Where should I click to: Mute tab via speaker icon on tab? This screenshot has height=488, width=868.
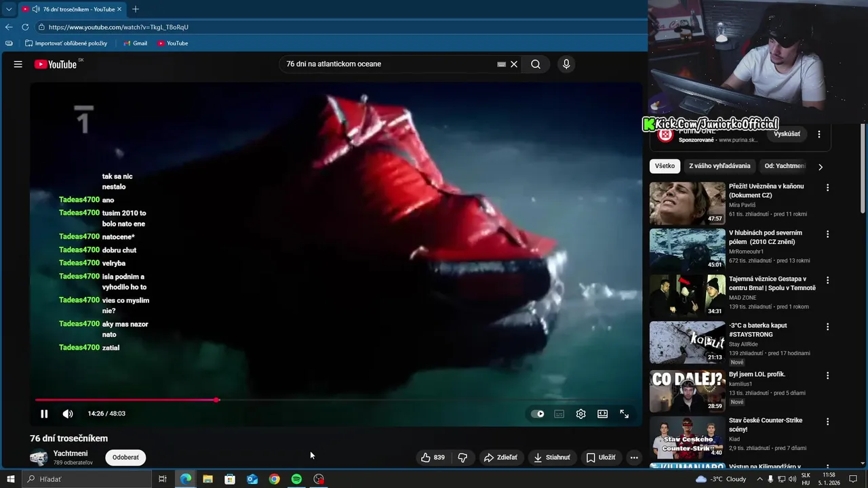pos(35,9)
